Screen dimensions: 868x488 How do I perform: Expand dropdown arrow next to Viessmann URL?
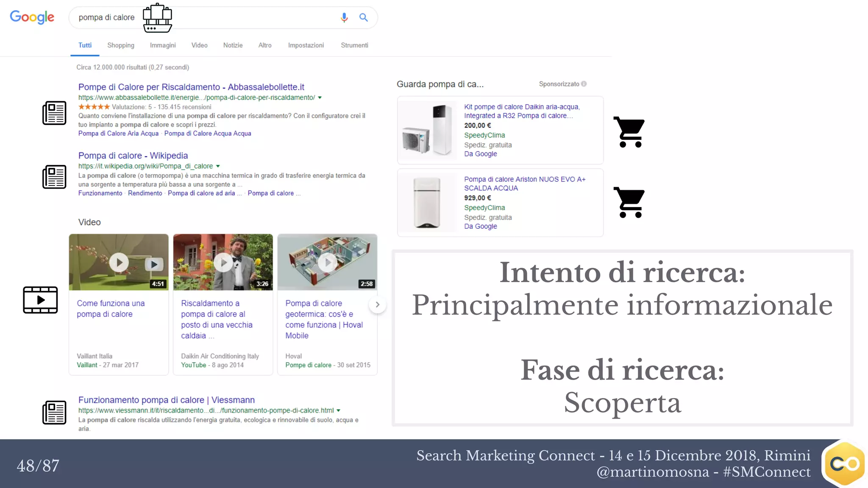click(x=338, y=410)
